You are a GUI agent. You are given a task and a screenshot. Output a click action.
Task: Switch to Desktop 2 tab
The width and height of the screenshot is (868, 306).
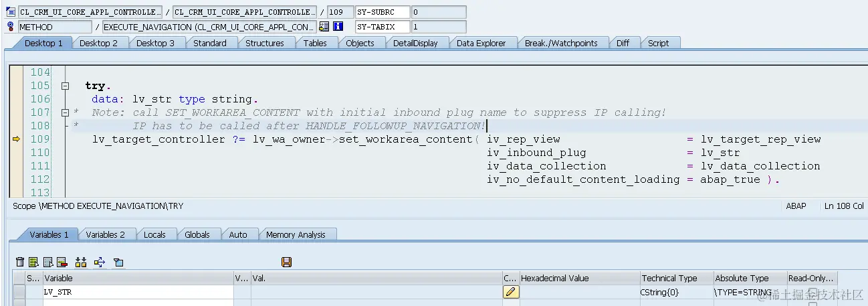pyautogui.click(x=99, y=43)
